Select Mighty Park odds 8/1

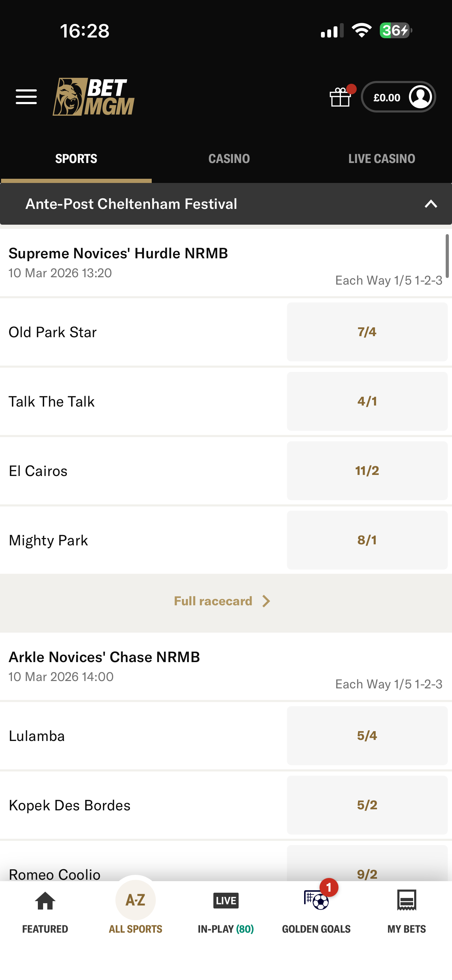point(367,540)
